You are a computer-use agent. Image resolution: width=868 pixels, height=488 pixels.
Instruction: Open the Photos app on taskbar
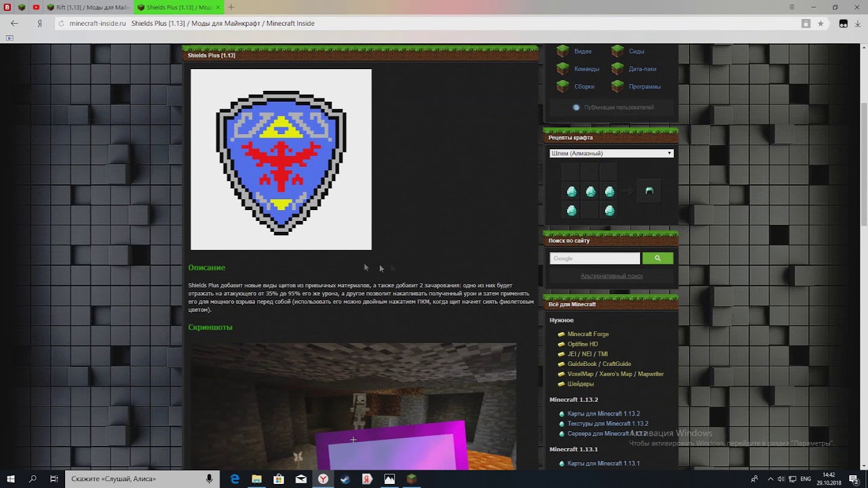tap(389, 479)
